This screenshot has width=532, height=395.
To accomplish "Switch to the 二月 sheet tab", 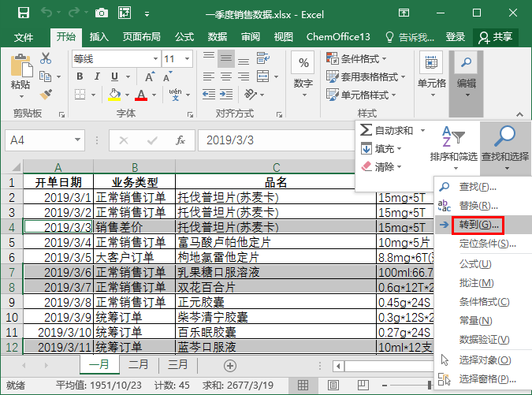I will [139, 365].
